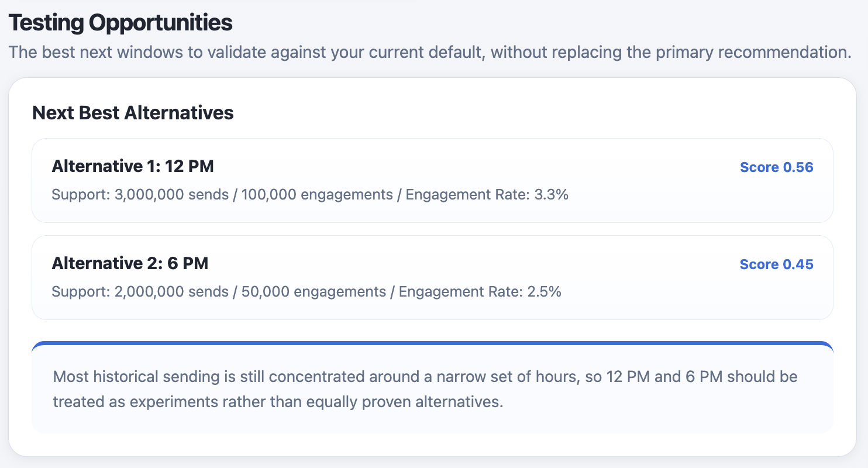Click the word Support in Alternative 1 card
This screenshot has width=868, height=468.
coord(78,195)
